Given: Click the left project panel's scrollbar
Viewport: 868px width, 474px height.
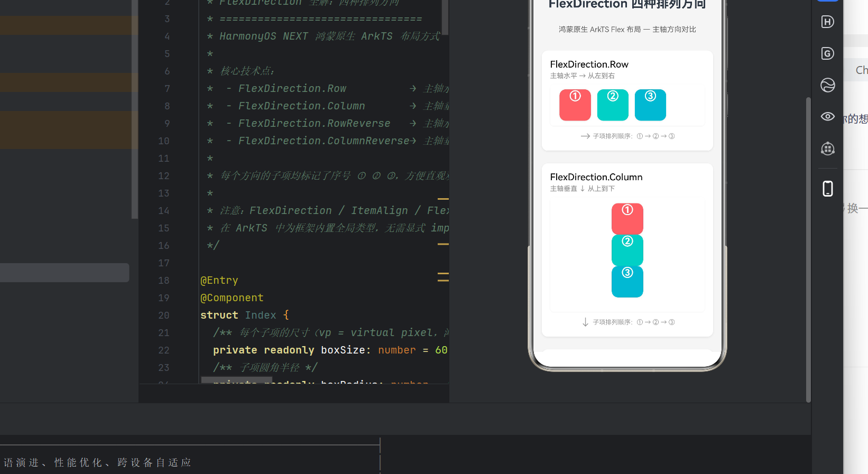Looking at the screenshot, I should pos(135,108).
